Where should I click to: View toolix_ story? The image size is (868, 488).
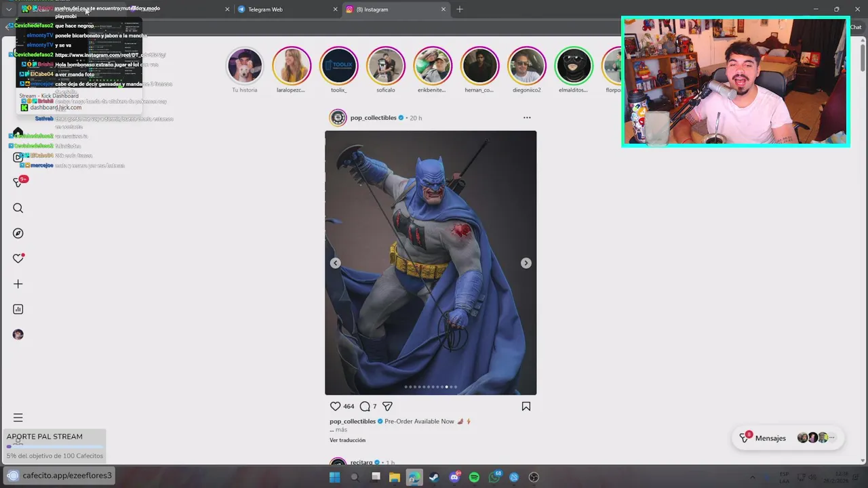(x=338, y=66)
